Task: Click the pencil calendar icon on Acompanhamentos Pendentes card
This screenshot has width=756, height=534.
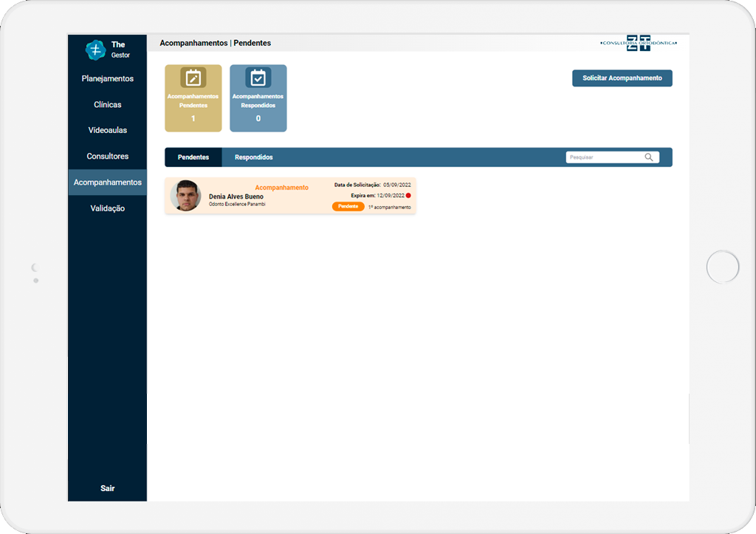Action: (x=193, y=78)
